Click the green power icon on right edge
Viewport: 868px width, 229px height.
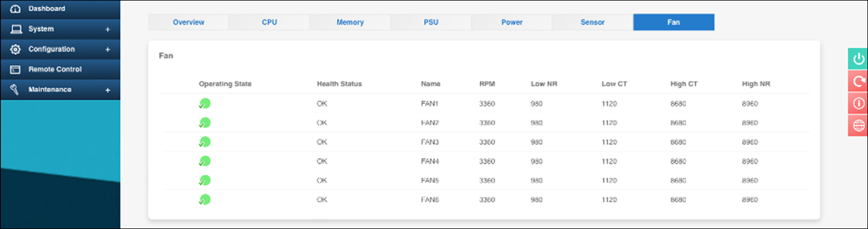click(x=857, y=59)
